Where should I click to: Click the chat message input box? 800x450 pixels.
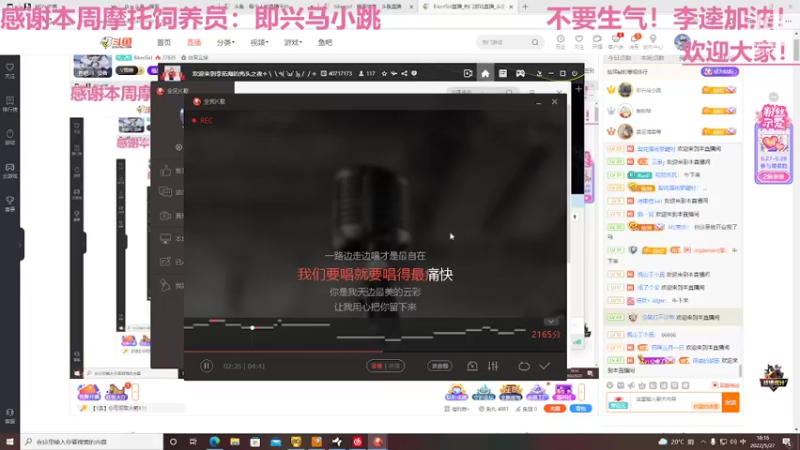[678, 402]
